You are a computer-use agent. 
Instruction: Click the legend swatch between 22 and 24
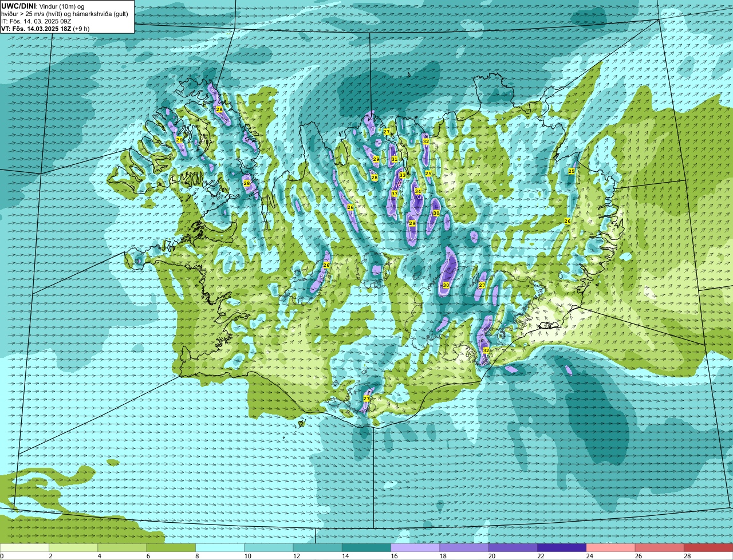coord(562,547)
